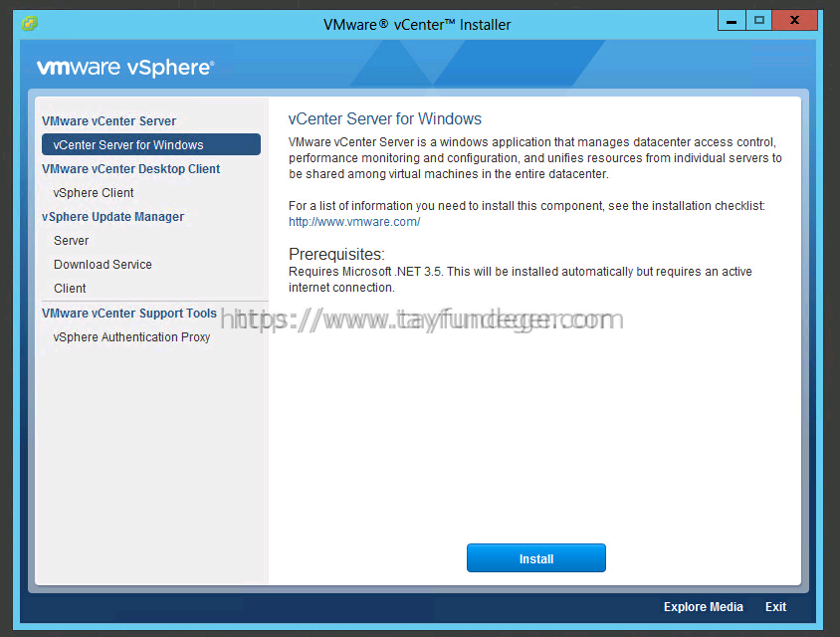Image resolution: width=840 pixels, height=637 pixels.
Task: Click the Prerequisites: heading text
Action: point(336,254)
